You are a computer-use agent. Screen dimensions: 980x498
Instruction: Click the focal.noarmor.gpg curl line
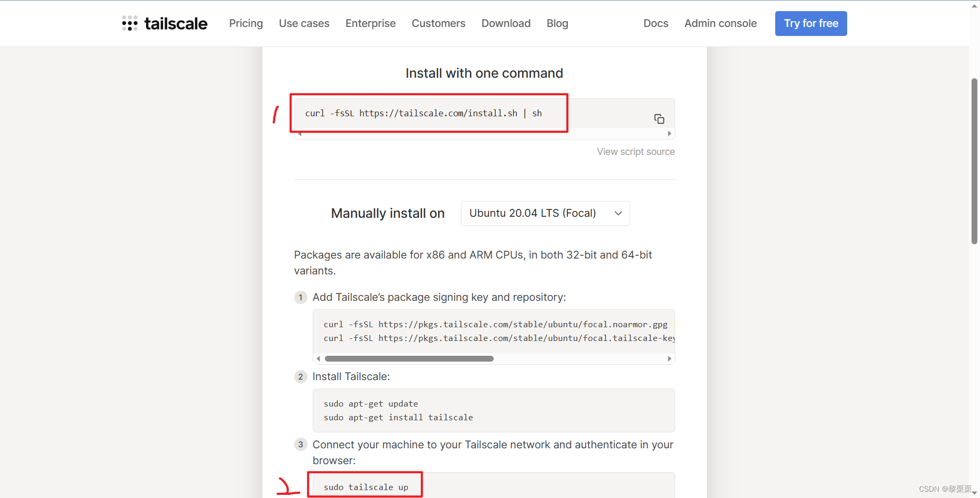click(495, 324)
